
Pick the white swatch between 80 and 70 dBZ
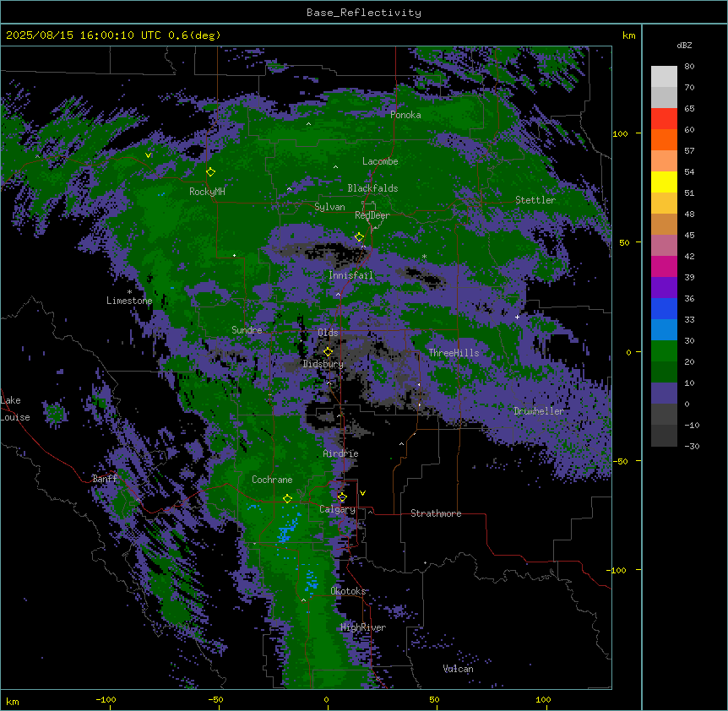664,77
